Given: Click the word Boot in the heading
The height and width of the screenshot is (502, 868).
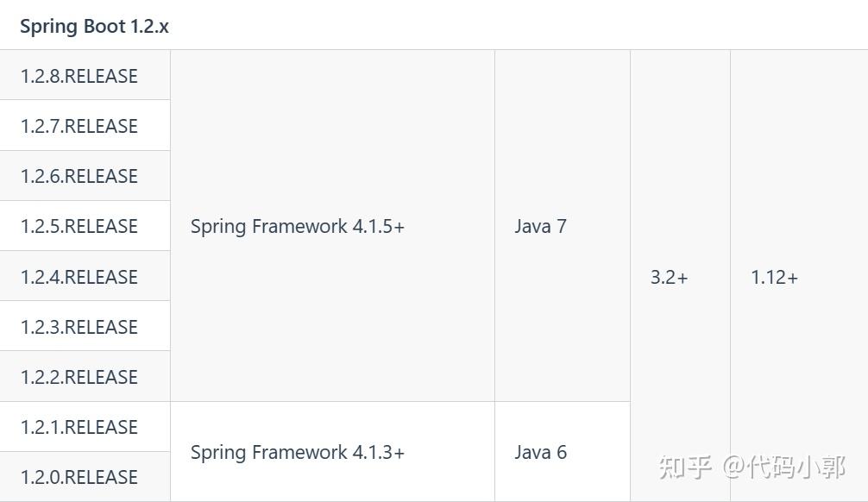Looking at the screenshot, I should tap(104, 26).
